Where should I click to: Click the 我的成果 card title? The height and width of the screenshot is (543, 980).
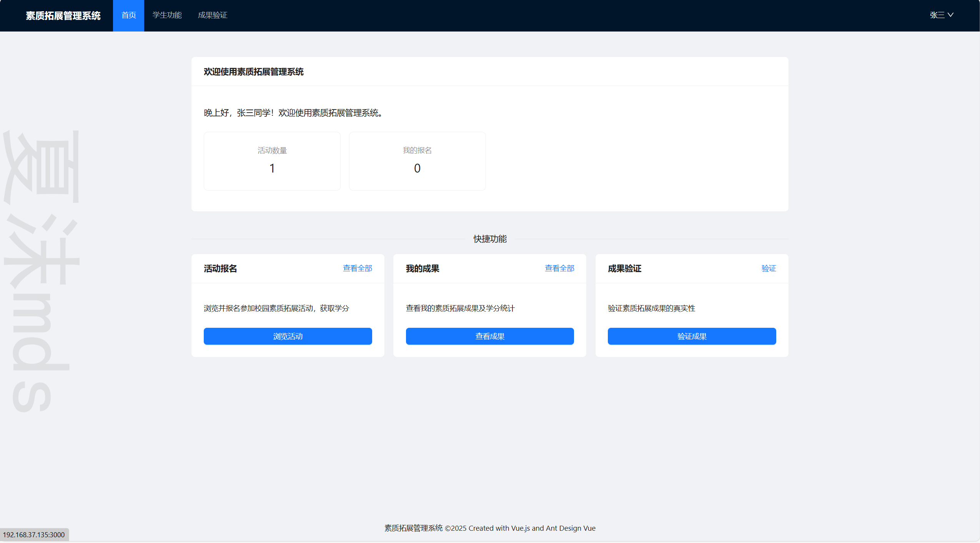[x=422, y=269]
